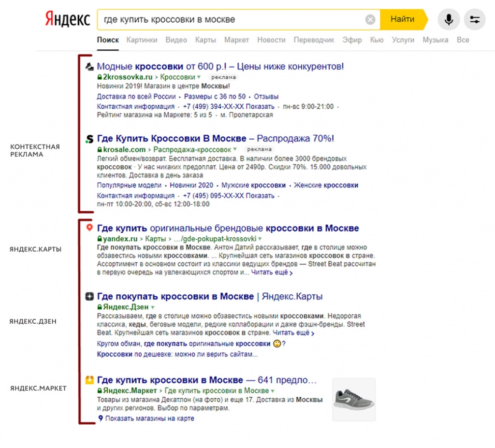The height and width of the screenshot is (448, 495).
Task: Open Доставка по всей России sitelink
Action: click(x=136, y=97)
